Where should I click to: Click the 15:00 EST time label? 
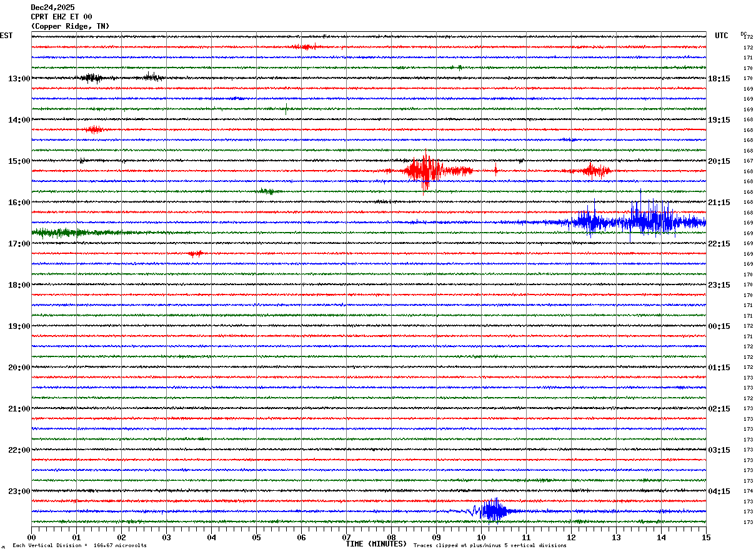pyautogui.click(x=19, y=161)
